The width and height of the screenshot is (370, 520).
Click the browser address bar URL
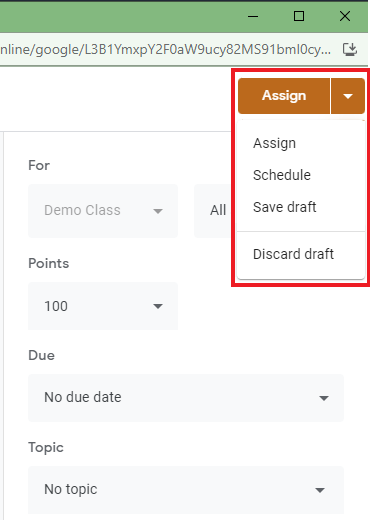coord(166,50)
